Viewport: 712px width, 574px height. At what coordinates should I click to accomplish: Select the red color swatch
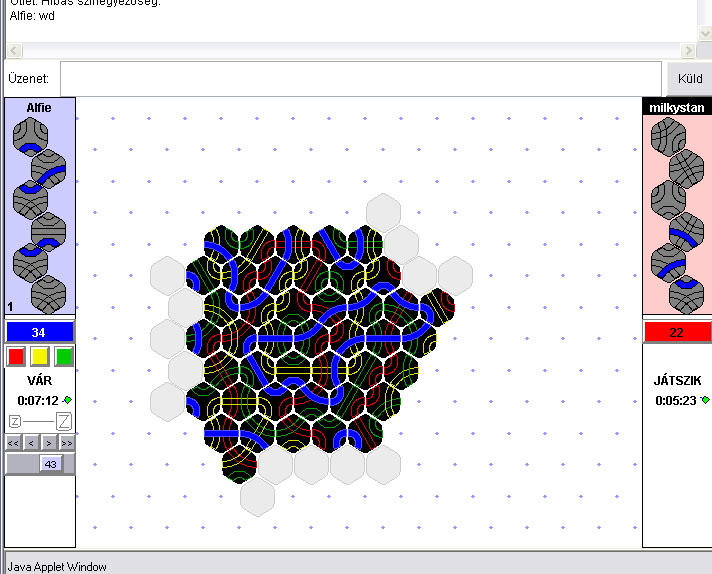[x=15, y=356]
